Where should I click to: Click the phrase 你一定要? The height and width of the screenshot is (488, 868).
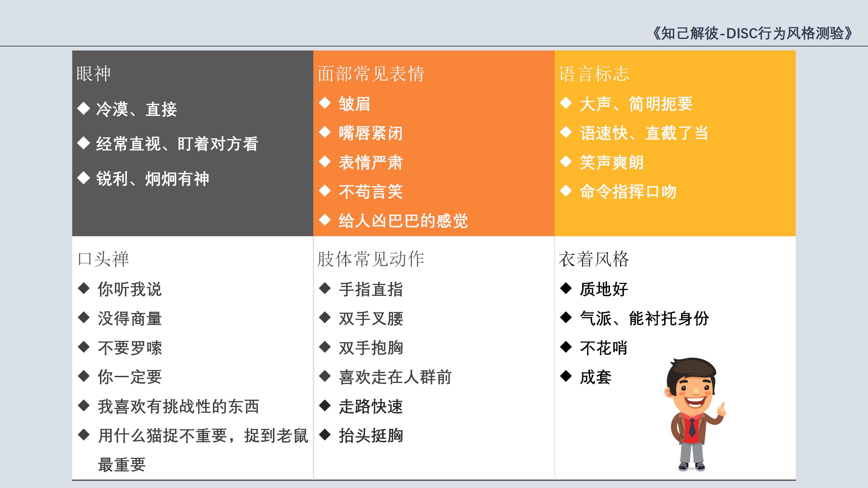click(x=130, y=377)
